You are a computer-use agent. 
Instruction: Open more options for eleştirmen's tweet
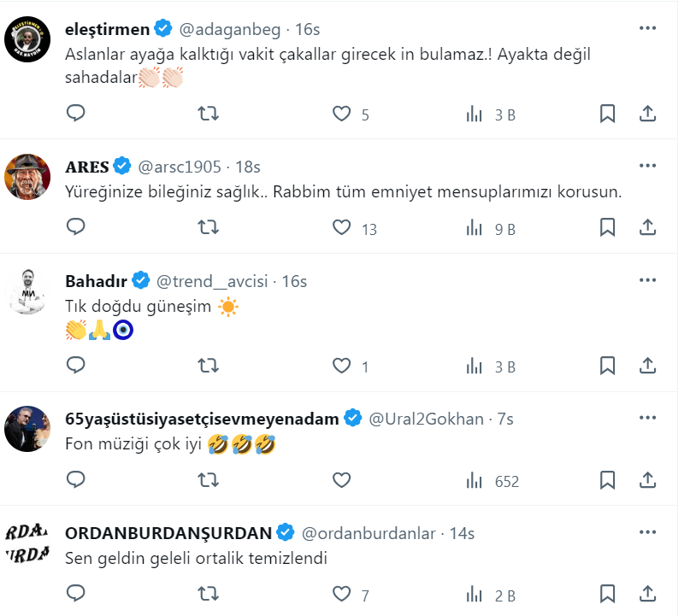click(x=646, y=26)
